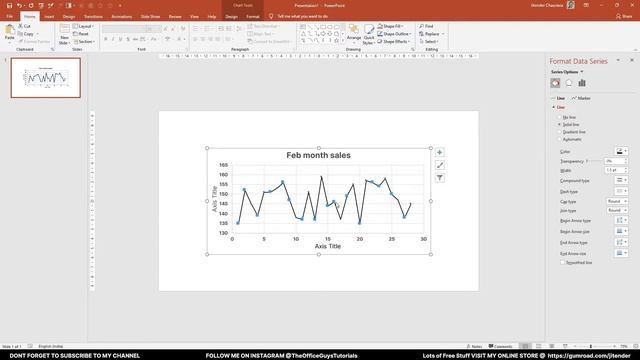
Task: Open the Dash type dropdown
Action: (x=621, y=191)
